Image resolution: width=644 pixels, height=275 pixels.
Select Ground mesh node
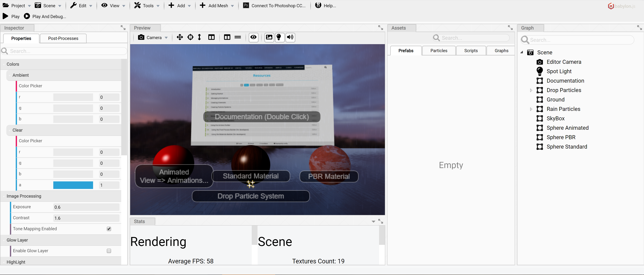555,100
